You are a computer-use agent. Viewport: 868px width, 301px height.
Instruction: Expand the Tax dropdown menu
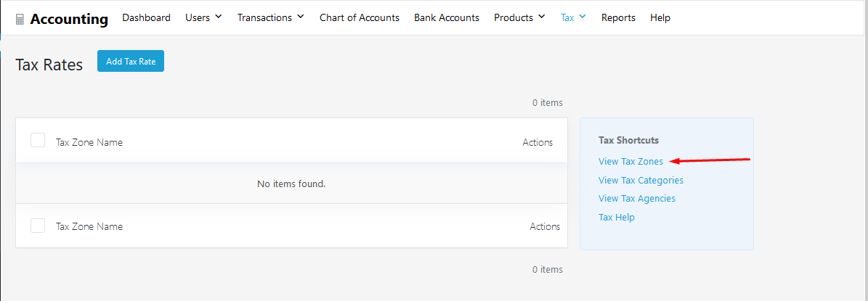(x=573, y=17)
